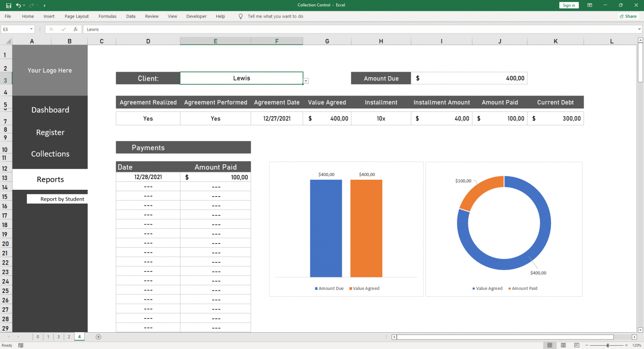The height and width of the screenshot is (349, 644).
Task: Click the Cancel (X) formula bar icon
Action: click(51, 29)
